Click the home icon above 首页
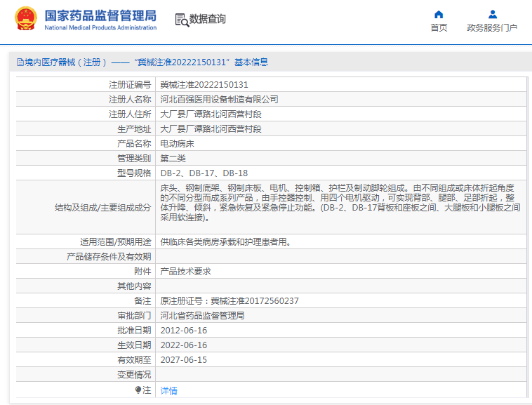This screenshot has height=405, width=532. tap(439, 14)
